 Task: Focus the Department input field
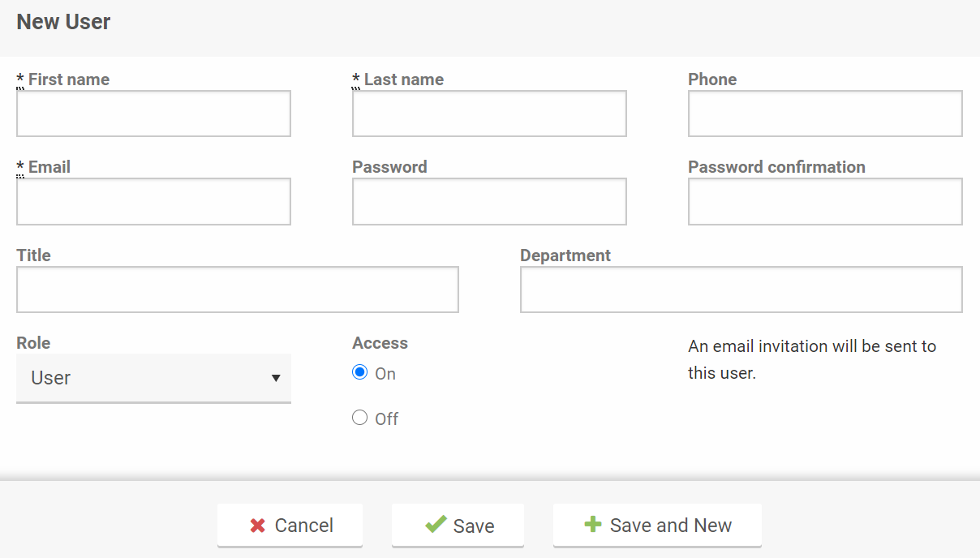[x=741, y=290]
